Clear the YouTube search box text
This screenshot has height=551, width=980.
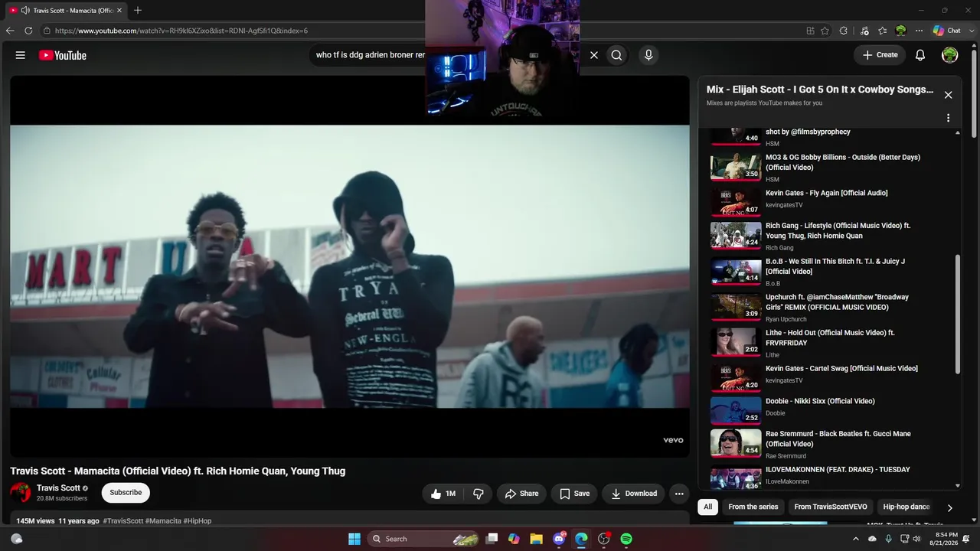(x=593, y=55)
